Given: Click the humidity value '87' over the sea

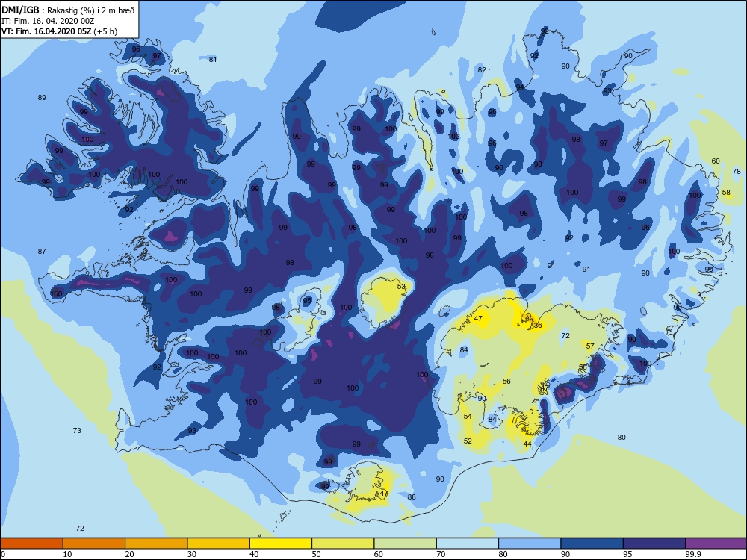Looking at the screenshot, I should 42,252.
